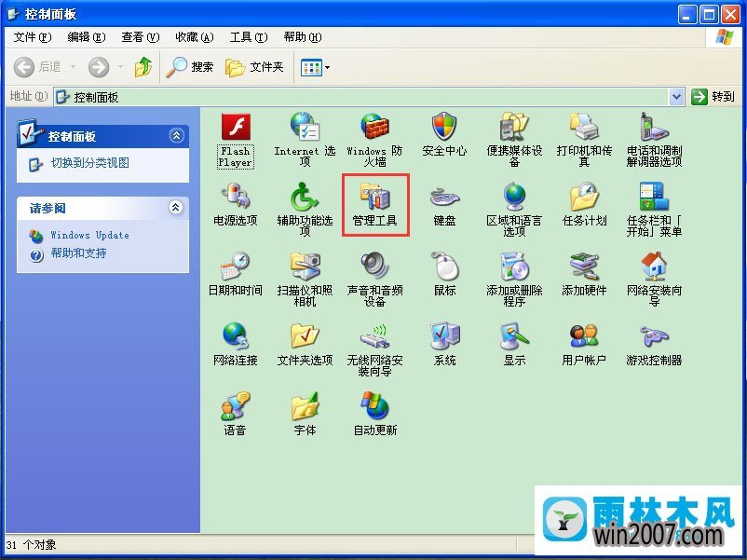The width and height of the screenshot is (747, 560).
Task: Open the 工具(T) menu
Action: coord(248,37)
